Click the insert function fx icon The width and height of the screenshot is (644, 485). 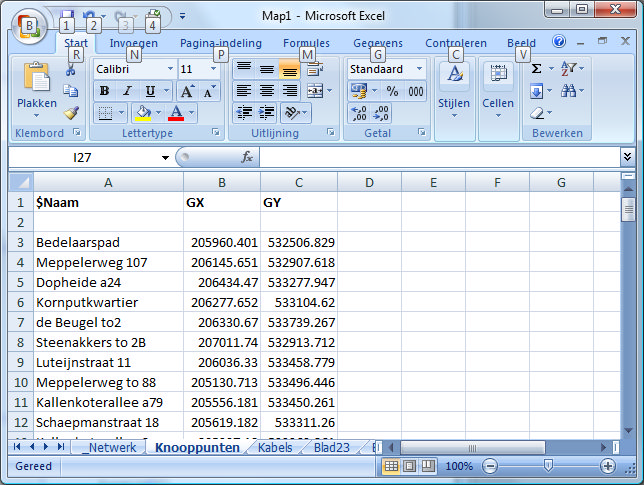click(x=247, y=158)
